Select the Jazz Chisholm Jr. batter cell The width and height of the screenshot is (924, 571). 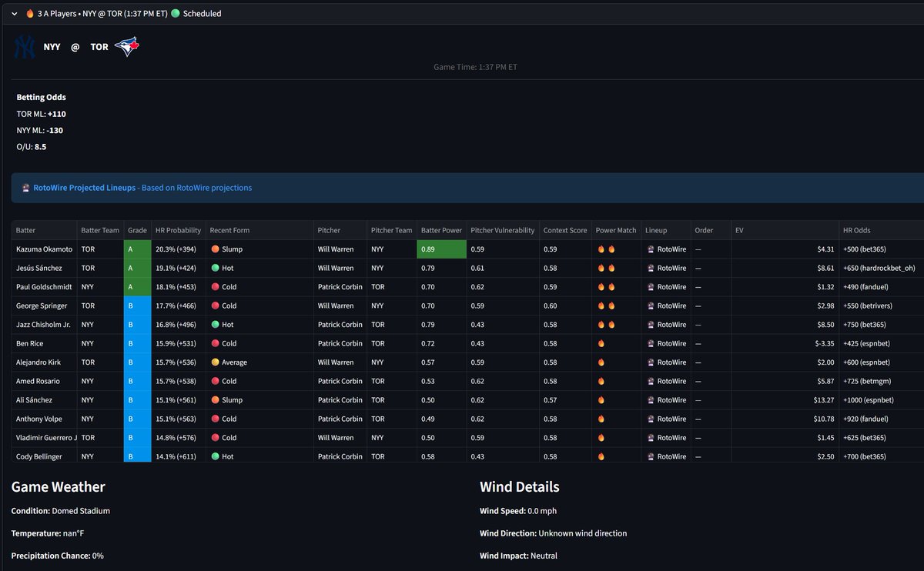44,325
